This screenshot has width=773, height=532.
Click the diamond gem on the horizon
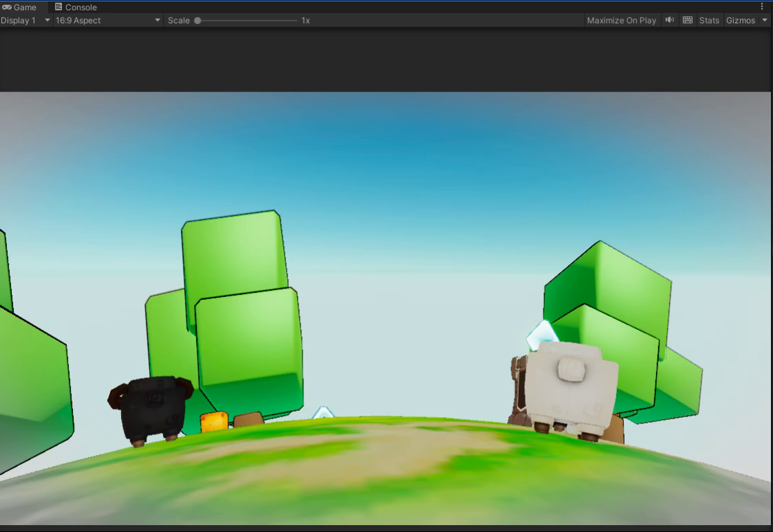click(x=323, y=412)
